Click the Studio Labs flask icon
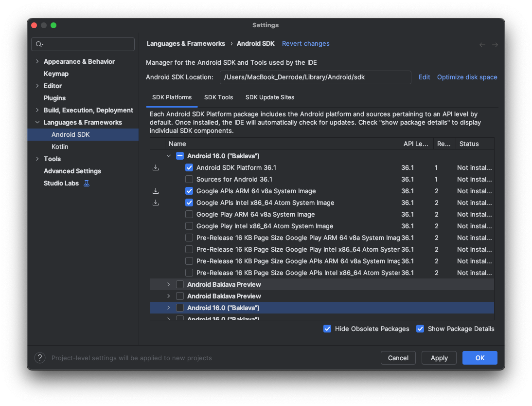532x406 pixels. point(87,184)
